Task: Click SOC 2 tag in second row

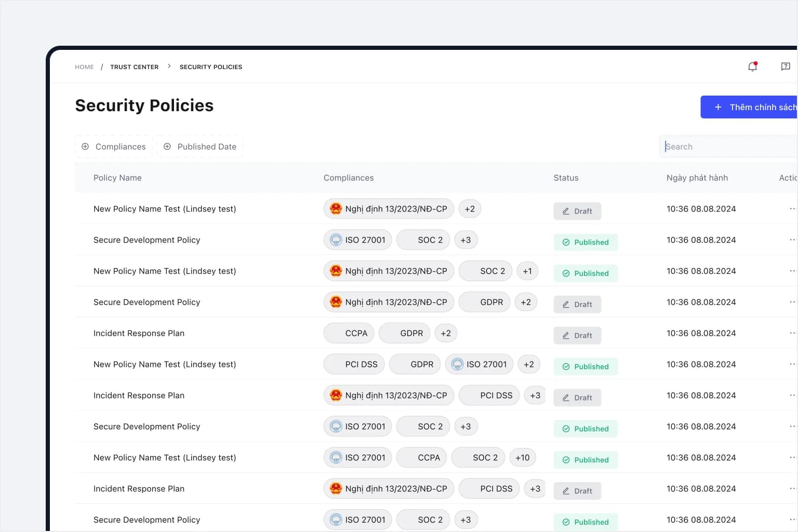Action: coord(423,240)
